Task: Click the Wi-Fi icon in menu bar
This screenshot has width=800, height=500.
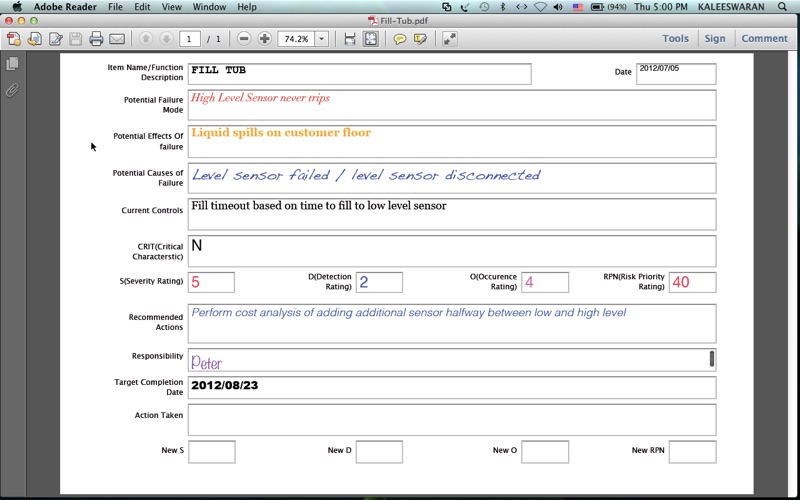Action: (x=540, y=7)
